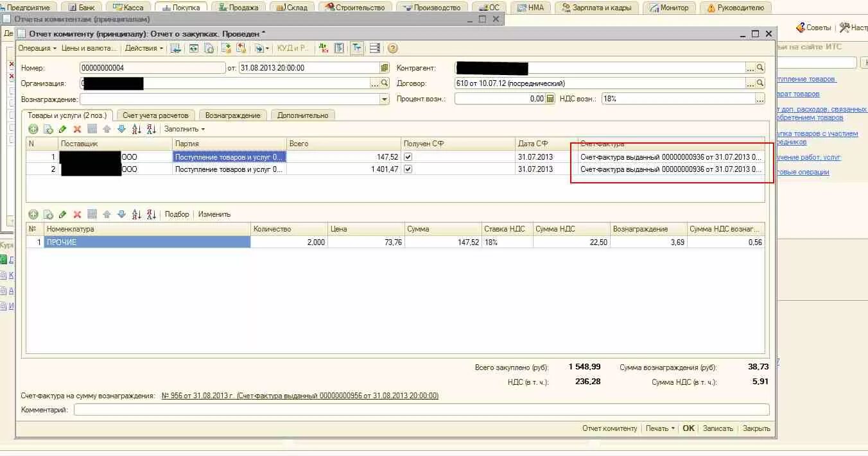Switch to Дополнительно tab
This screenshot has width=868, height=456.
302,115
